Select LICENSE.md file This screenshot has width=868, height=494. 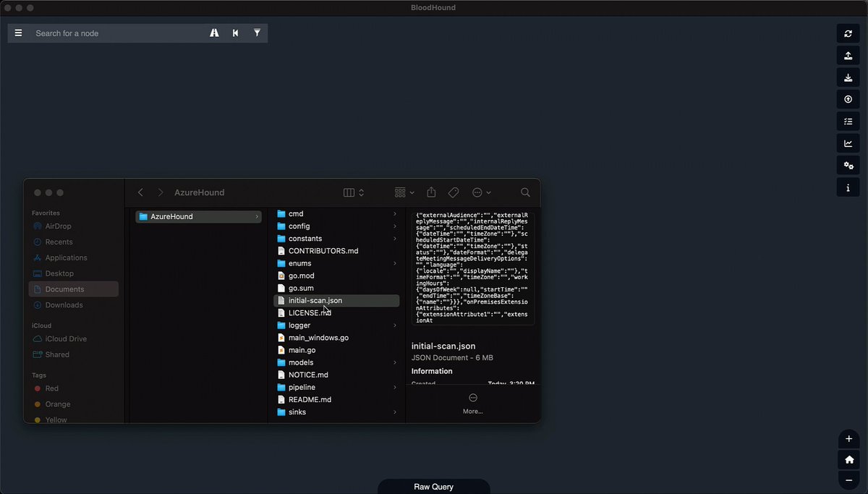click(336, 313)
